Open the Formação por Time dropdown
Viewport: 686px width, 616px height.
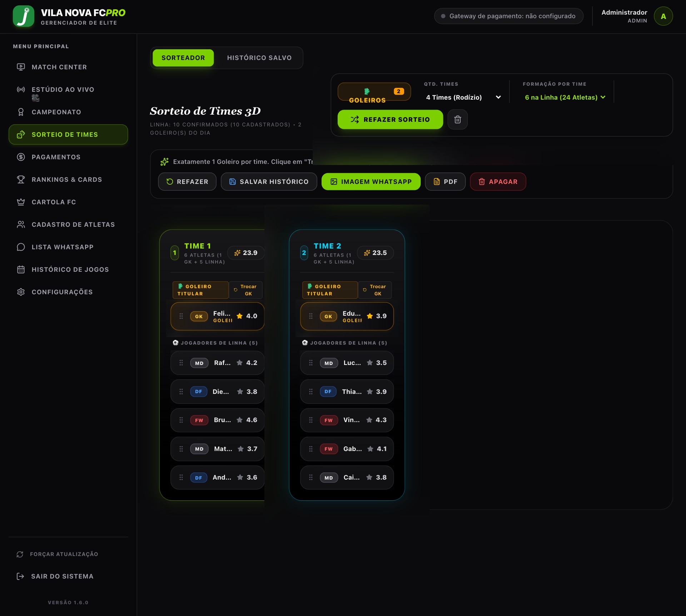click(x=565, y=97)
